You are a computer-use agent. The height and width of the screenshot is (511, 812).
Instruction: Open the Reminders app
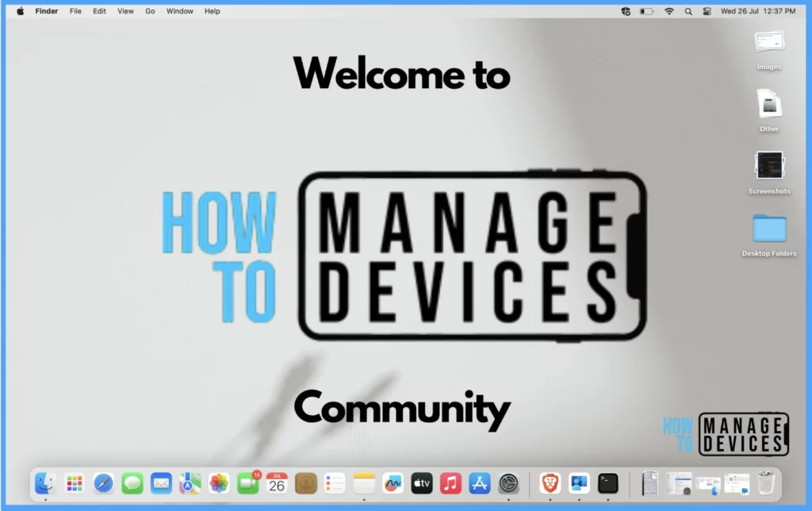335,483
